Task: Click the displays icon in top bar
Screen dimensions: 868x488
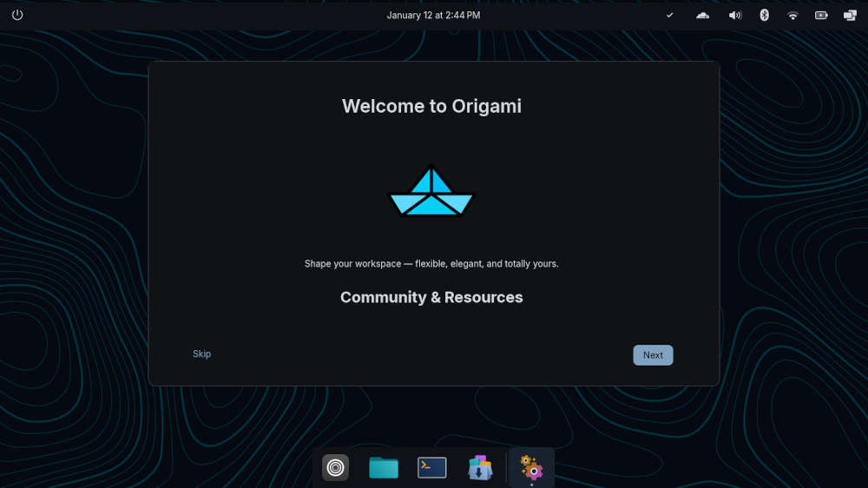Action: tap(850, 15)
